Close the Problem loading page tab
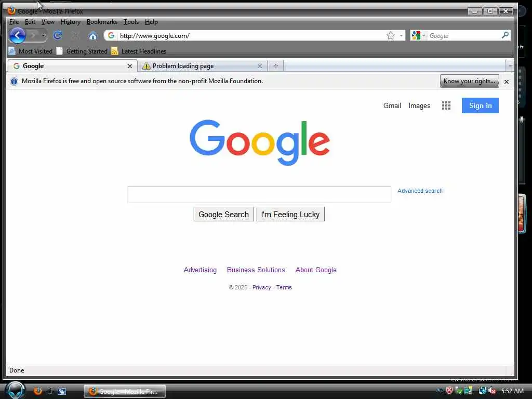The image size is (532, 399). click(x=260, y=66)
